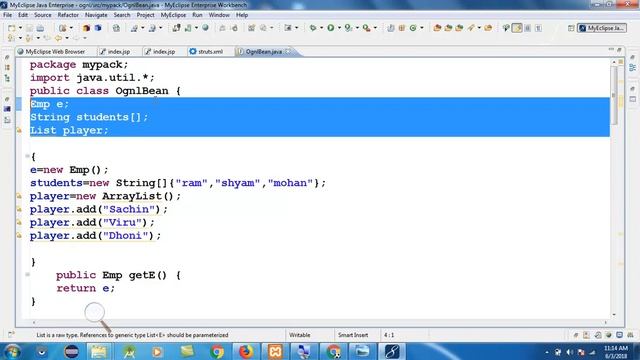Screen dimensions: 640x360
Task: Open the Run button dropdown arrow
Action: coord(339,28)
